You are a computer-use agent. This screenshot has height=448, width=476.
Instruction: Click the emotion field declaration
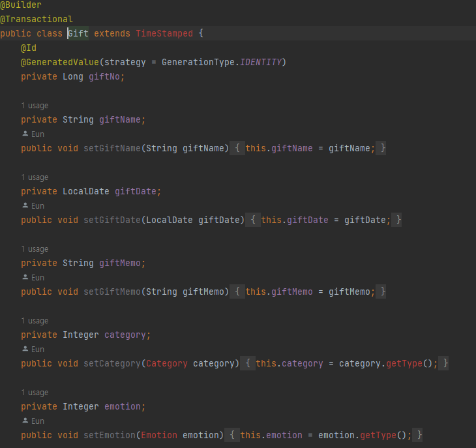123,406
